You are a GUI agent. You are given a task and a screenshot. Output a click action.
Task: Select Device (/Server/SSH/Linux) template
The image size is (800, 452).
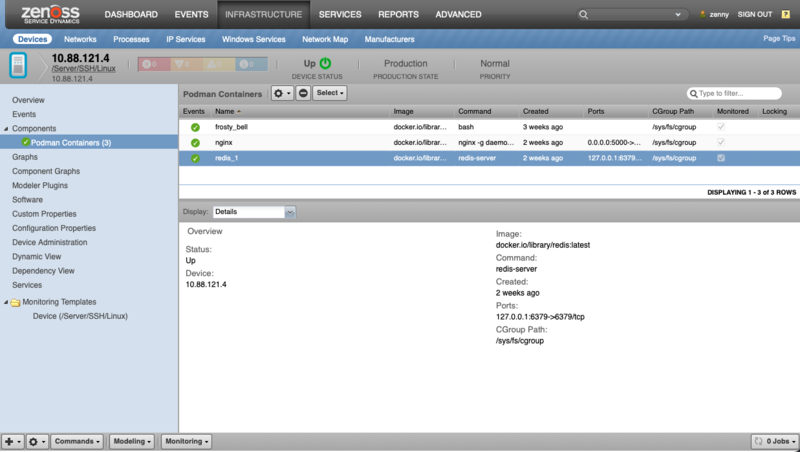[x=80, y=316]
